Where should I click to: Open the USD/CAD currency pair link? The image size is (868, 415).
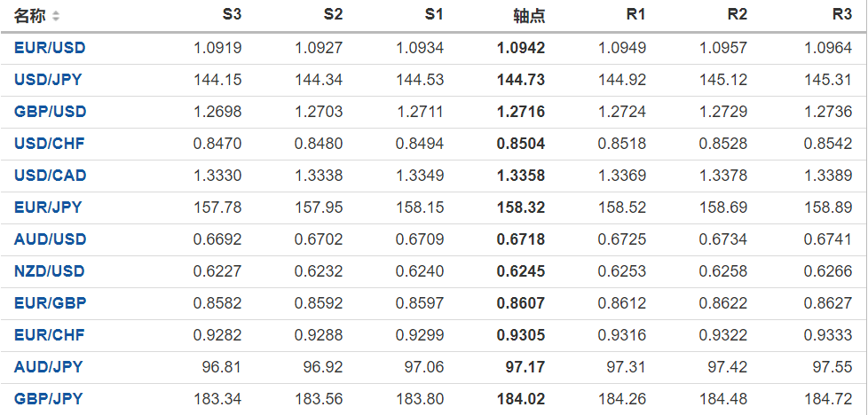(50, 176)
